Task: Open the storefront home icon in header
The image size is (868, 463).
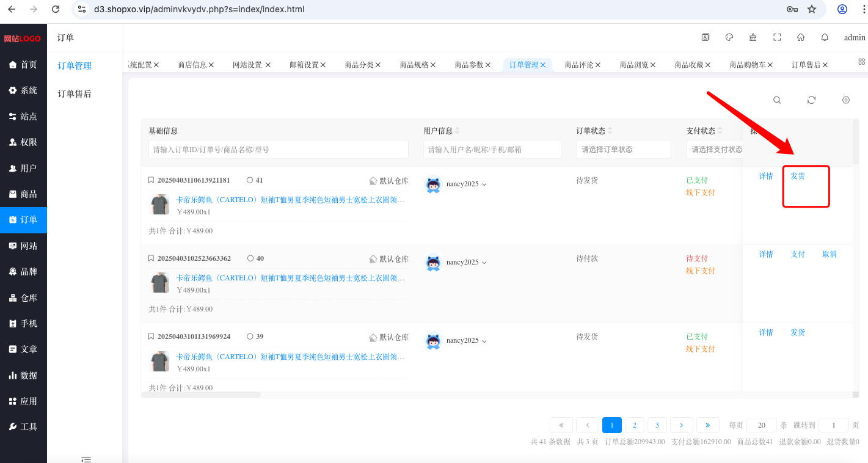Action: [801, 37]
